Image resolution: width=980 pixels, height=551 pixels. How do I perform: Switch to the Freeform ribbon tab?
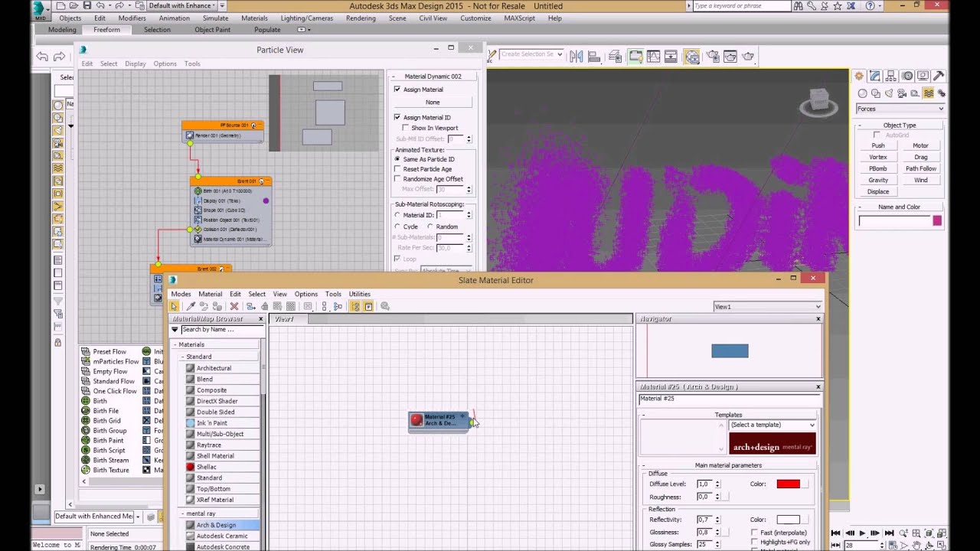[106, 30]
